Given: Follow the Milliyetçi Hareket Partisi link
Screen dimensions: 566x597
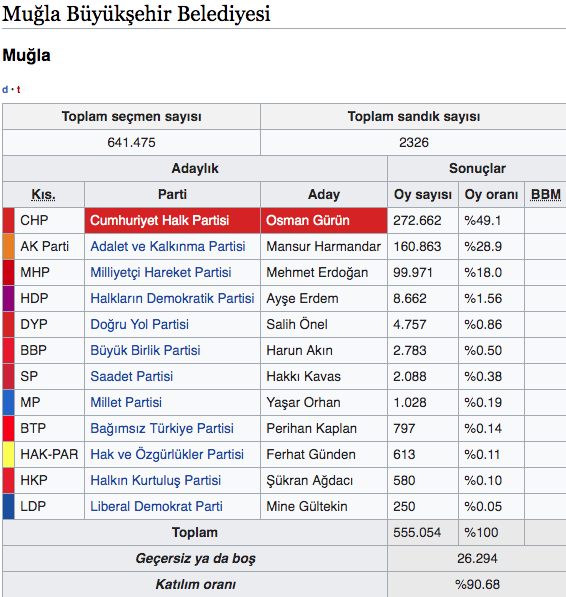Looking at the screenshot, I should pyautogui.click(x=161, y=272).
